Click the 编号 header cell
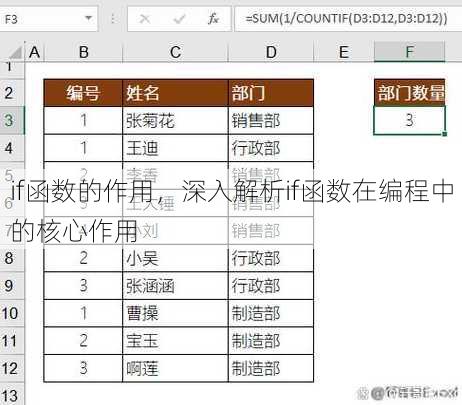Image resolution: width=462 pixels, height=405 pixels. click(x=83, y=93)
